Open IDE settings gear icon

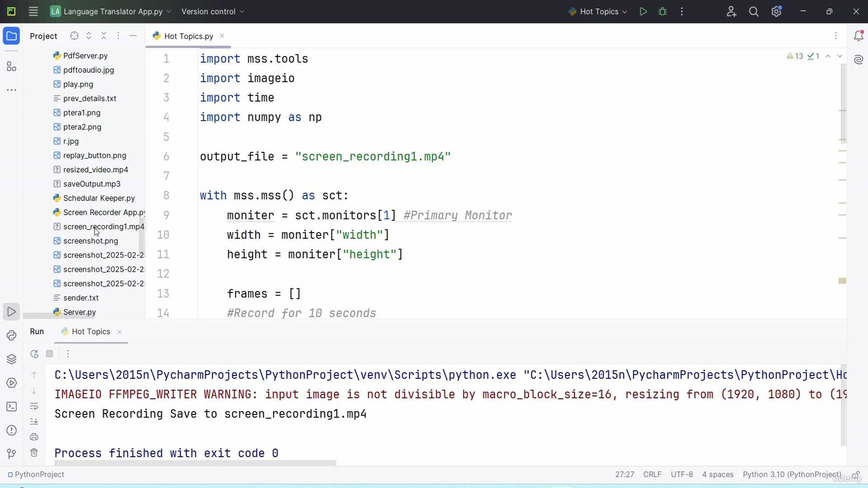coord(776,12)
